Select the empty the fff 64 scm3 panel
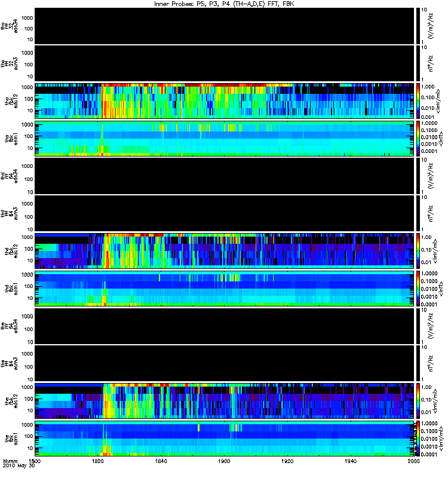Viewport: 448px width, 478px height. click(x=225, y=363)
